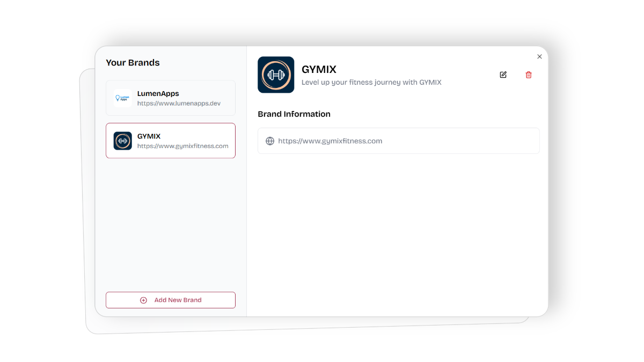Click the LumenApps lightbulb logo
Image resolution: width=644 pixels, height=362 pixels.
coord(123,98)
